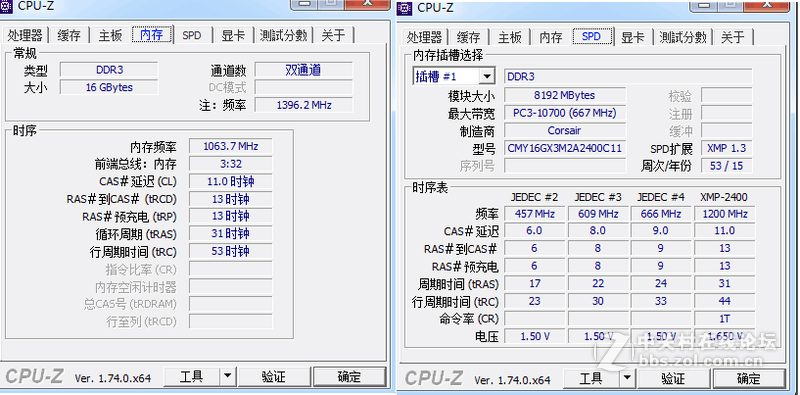Click the Corsair manufacturer field

point(565,130)
